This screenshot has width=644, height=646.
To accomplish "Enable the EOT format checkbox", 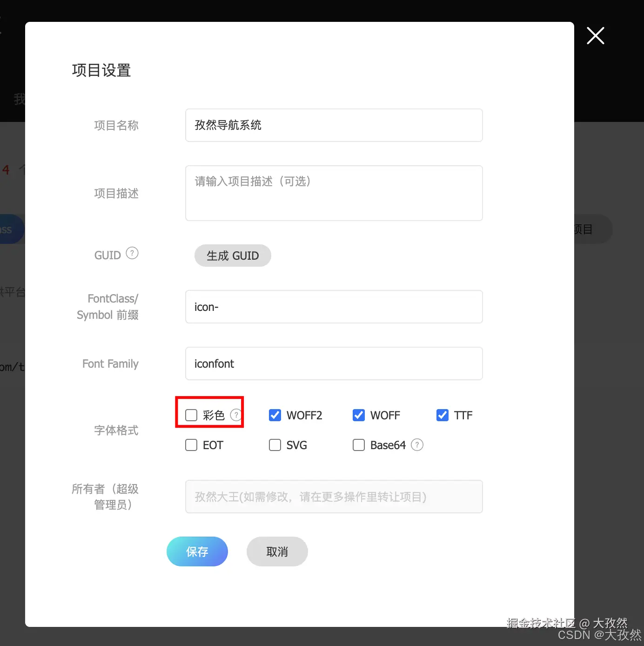I will point(191,445).
